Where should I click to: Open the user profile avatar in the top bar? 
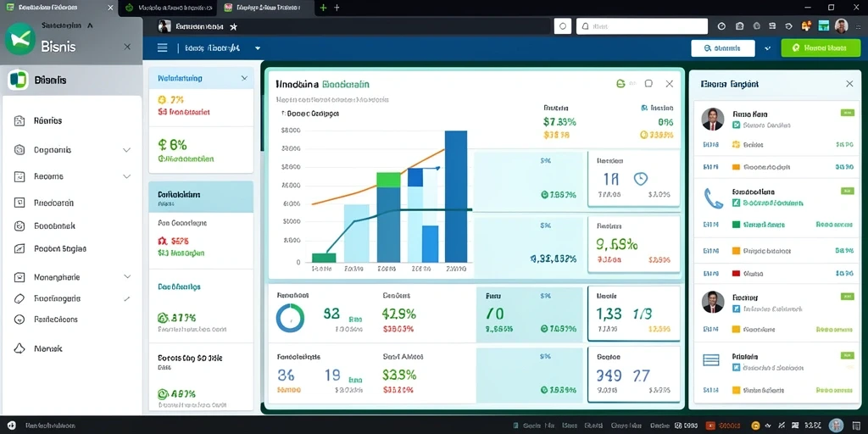[841, 26]
